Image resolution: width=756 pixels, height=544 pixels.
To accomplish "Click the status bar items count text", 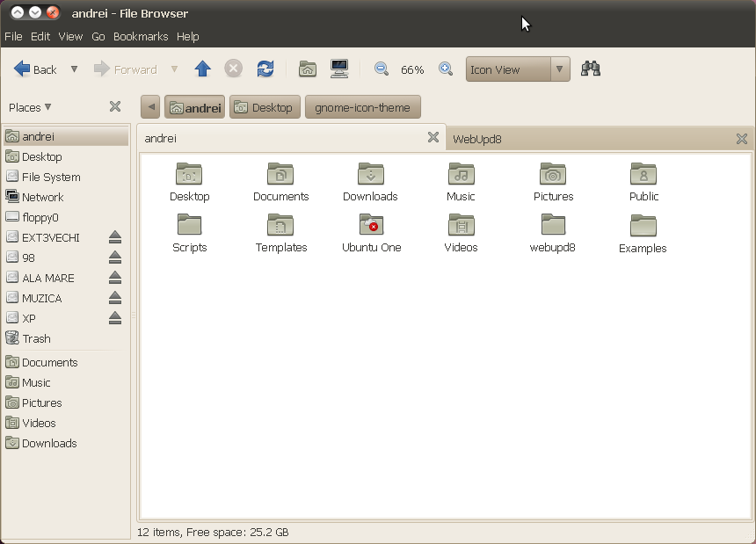I will coord(213,532).
